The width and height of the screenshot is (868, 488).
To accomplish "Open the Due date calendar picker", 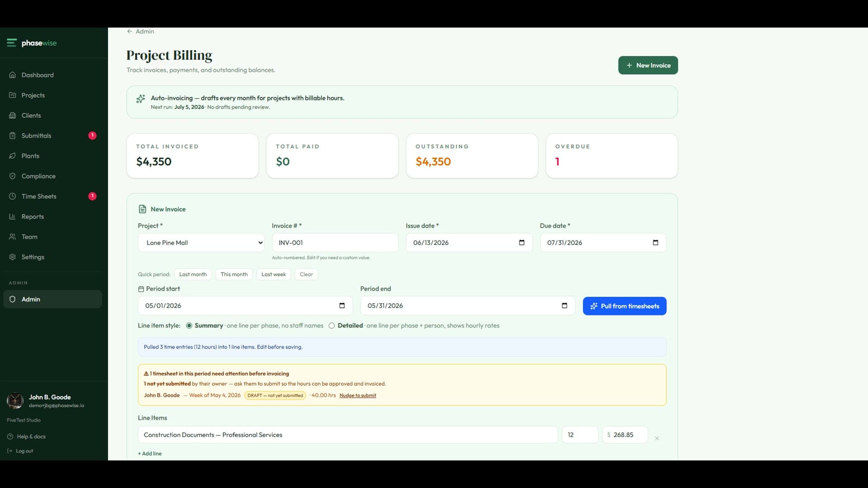I will [x=656, y=243].
